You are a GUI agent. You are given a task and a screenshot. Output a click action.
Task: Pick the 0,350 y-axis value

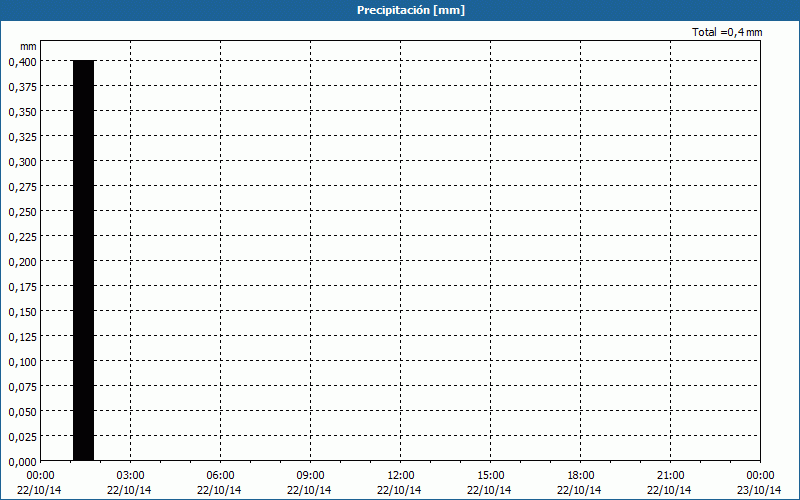22,112
